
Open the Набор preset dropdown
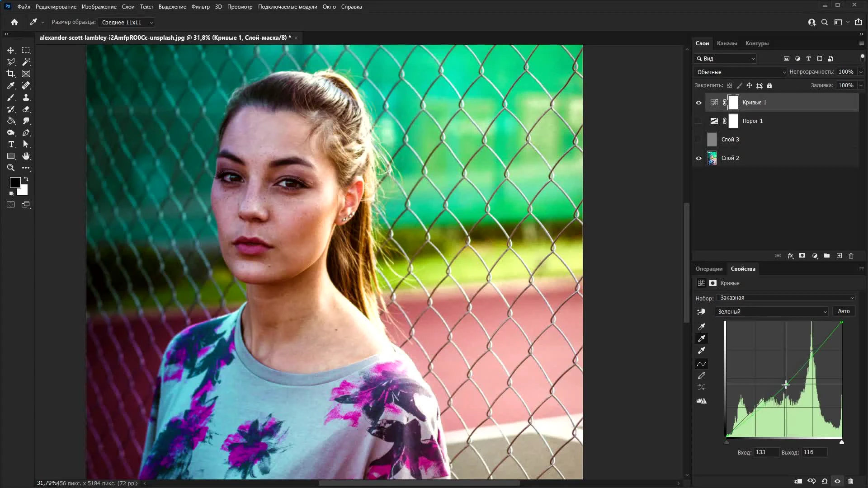(786, 298)
